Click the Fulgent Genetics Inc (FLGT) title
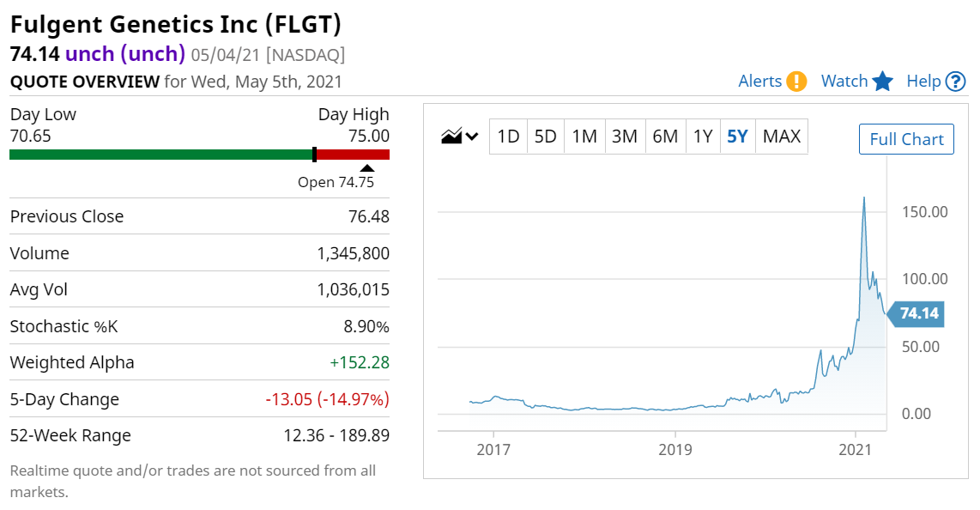 (176, 24)
